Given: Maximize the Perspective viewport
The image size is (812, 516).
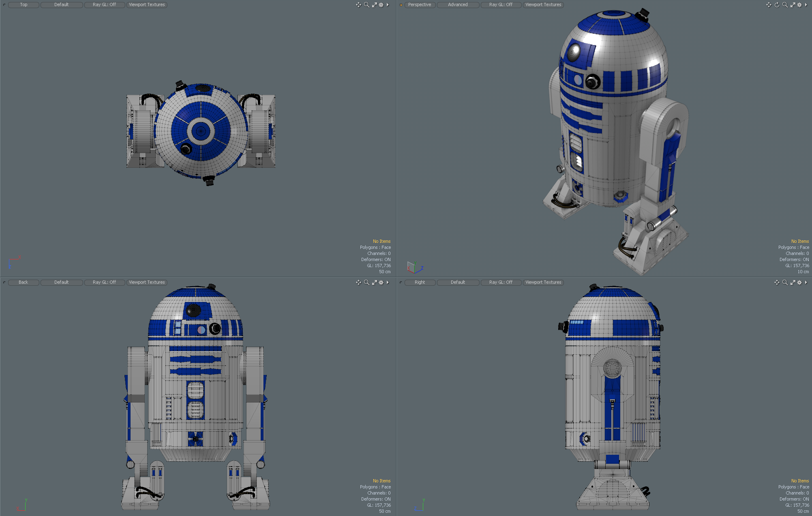Looking at the screenshot, I should tap(793, 5).
